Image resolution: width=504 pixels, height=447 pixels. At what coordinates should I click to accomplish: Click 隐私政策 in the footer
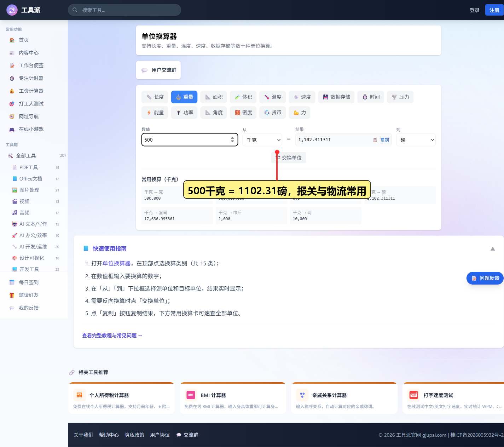pos(134,435)
